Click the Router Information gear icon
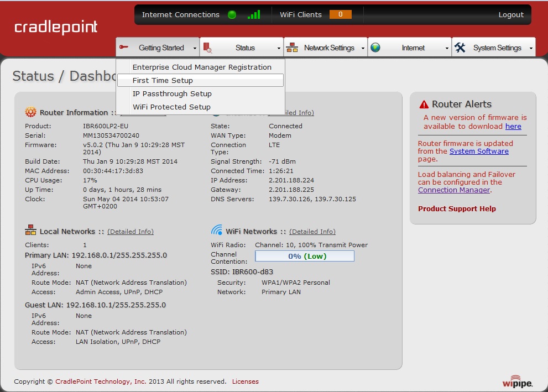The height and width of the screenshot is (392, 548). pos(30,112)
